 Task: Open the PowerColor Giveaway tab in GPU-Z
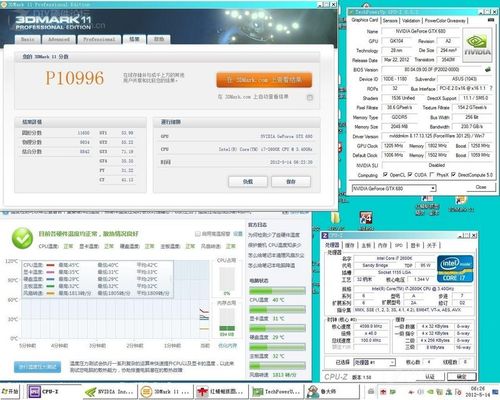(445, 20)
